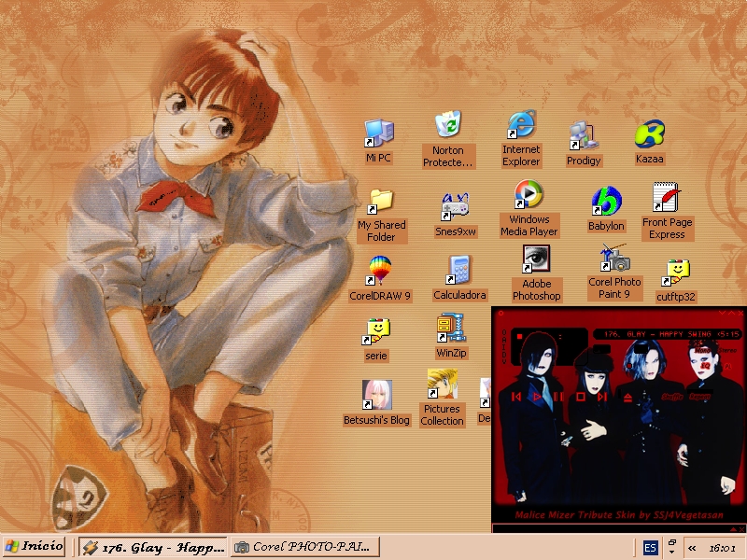
Task: Click the Winamp song title display
Action: pyautogui.click(x=668, y=334)
